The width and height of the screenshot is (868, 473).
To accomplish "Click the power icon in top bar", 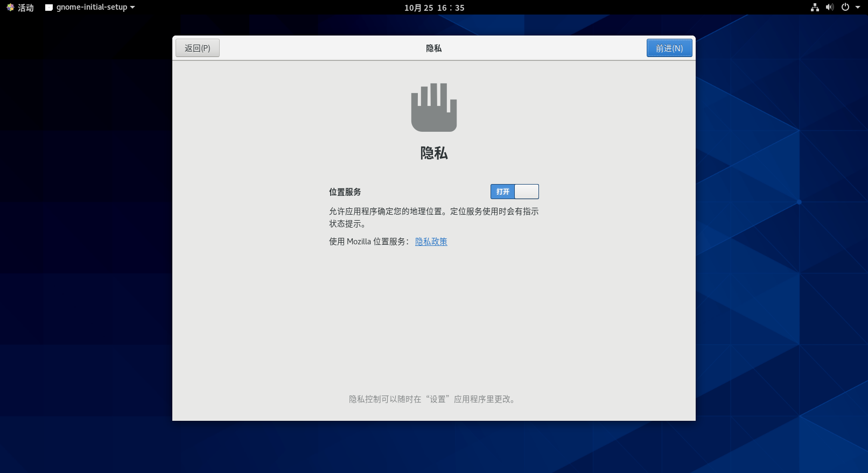I will click(845, 8).
